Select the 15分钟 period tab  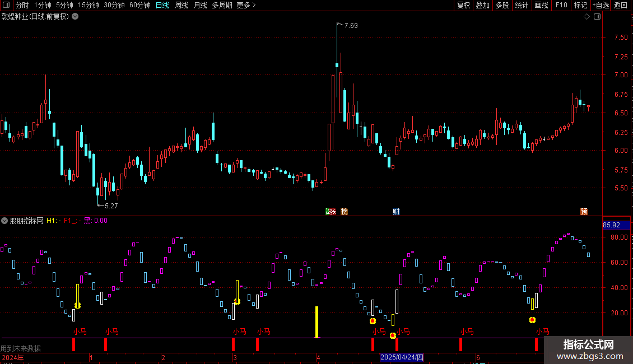pyautogui.click(x=89, y=5)
